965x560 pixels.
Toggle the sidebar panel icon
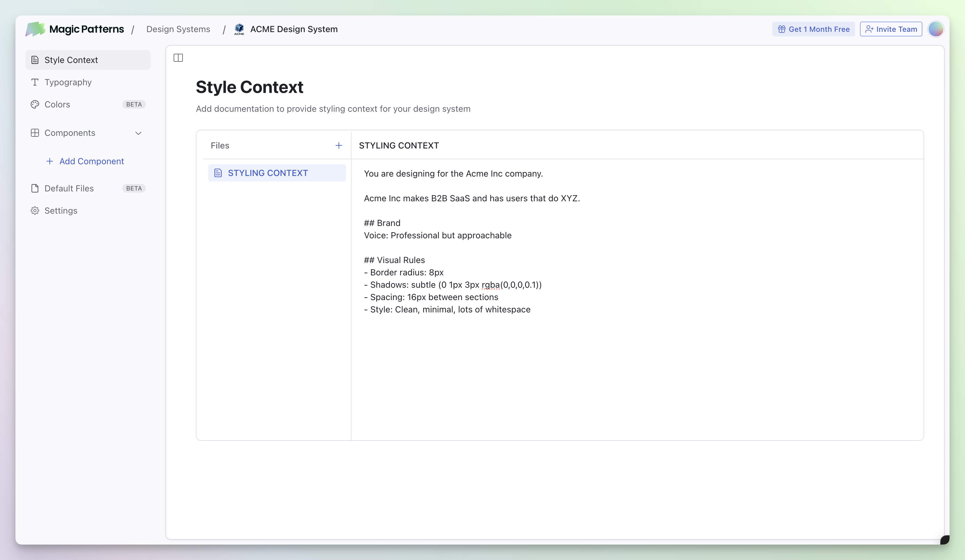click(x=178, y=58)
